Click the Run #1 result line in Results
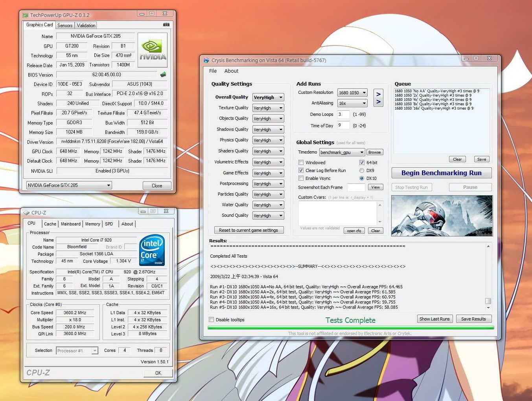532x401 pixels. 306,287
